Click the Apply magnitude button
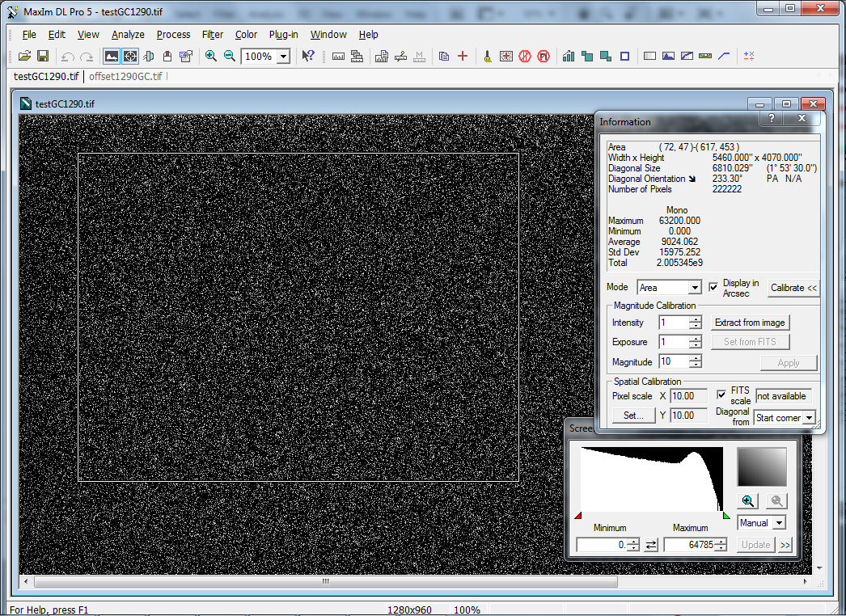The width and height of the screenshot is (846, 616). click(x=789, y=363)
